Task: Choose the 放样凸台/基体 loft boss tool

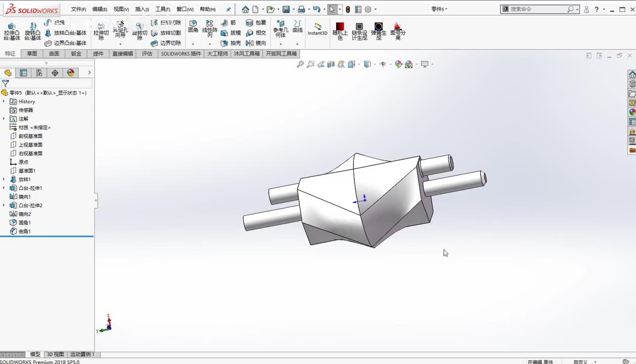Action: (65, 33)
